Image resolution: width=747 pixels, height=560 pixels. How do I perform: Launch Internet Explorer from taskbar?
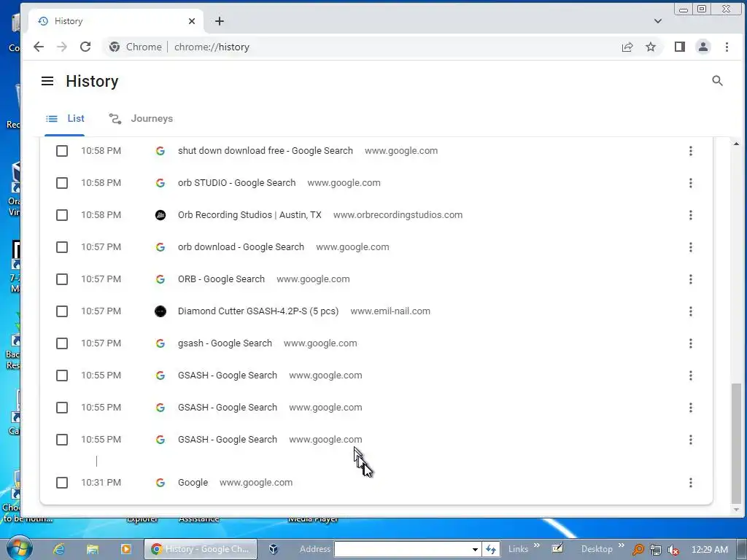[58, 549]
